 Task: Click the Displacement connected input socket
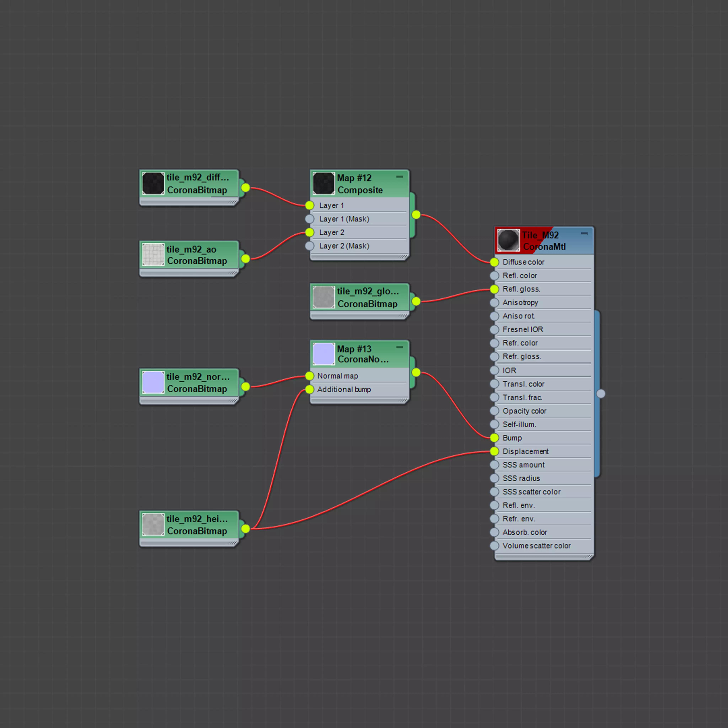(x=494, y=451)
